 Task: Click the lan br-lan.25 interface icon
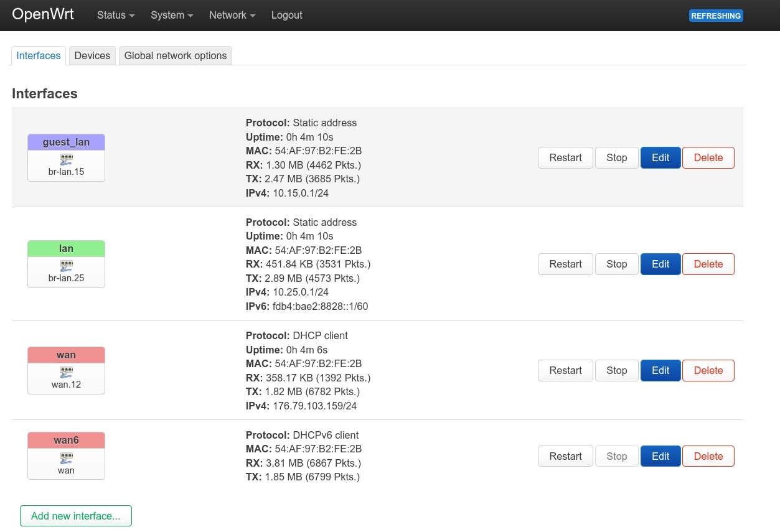tap(66, 266)
